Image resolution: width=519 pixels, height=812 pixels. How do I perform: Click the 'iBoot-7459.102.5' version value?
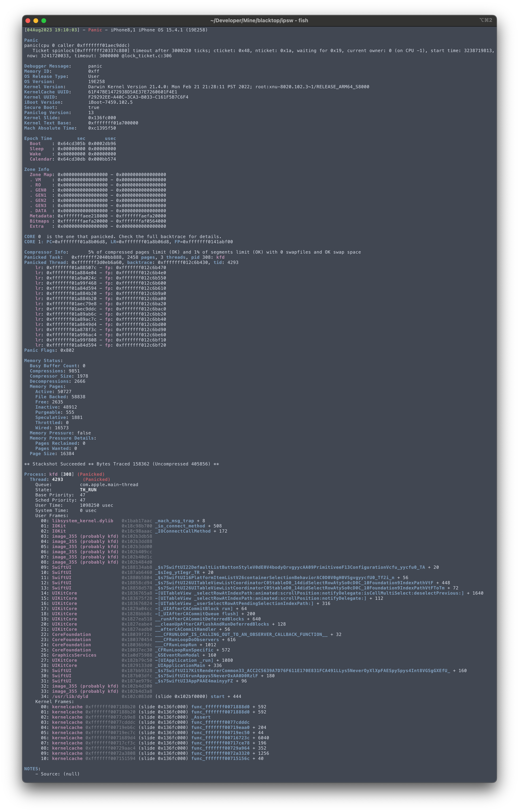(x=110, y=102)
